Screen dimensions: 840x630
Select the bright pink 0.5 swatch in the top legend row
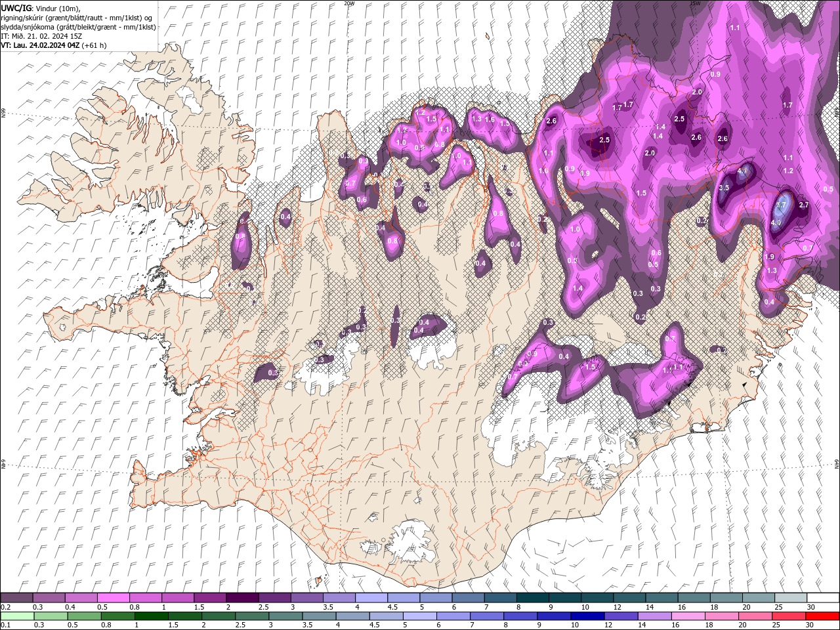tap(114, 598)
